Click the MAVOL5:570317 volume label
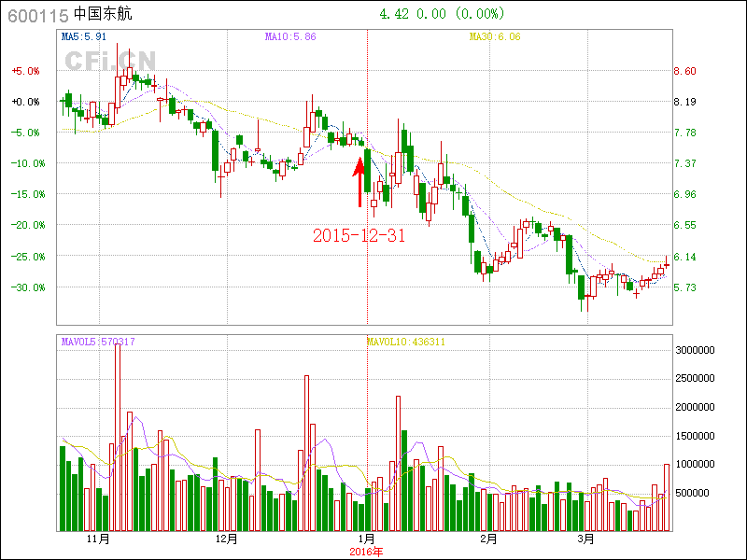 tap(98, 342)
